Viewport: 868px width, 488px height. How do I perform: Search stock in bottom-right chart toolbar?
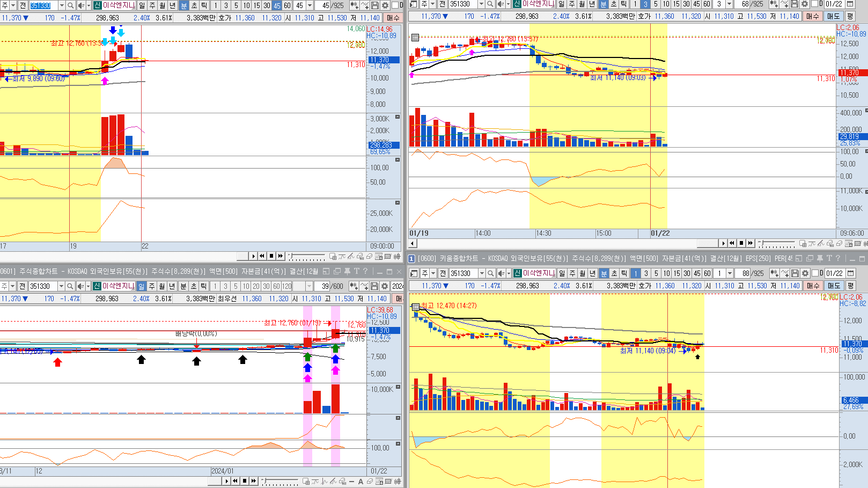(490, 273)
